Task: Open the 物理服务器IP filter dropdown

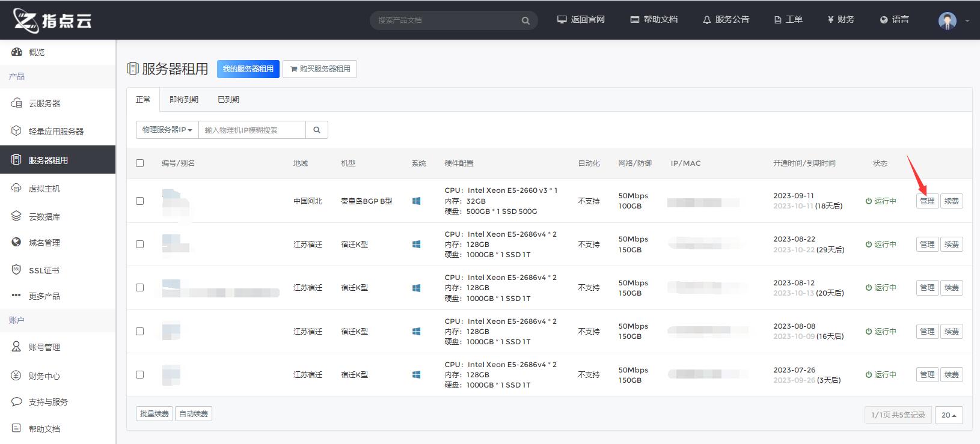Action: click(x=167, y=130)
